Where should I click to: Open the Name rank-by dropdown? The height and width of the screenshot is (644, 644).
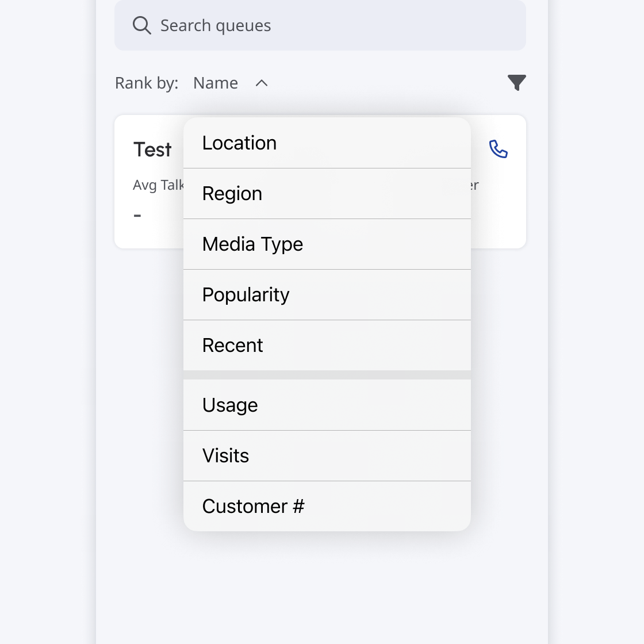click(x=216, y=83)
